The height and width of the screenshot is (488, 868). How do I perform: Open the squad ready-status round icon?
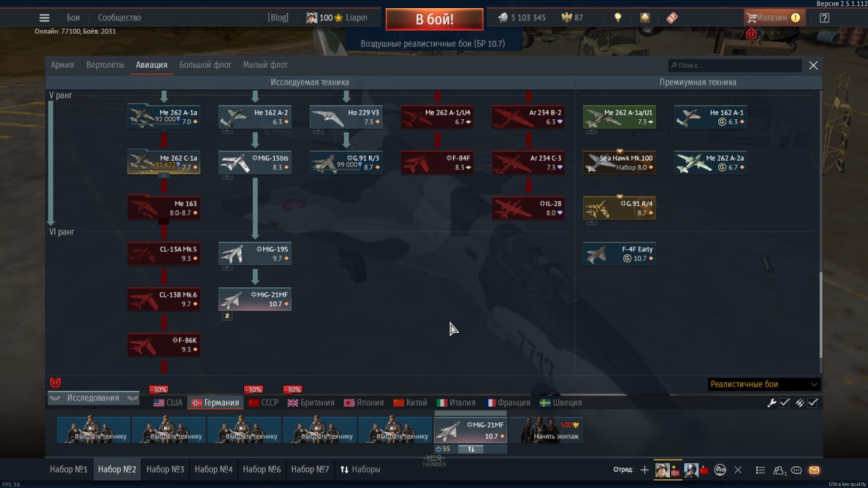tap(720, 470)
